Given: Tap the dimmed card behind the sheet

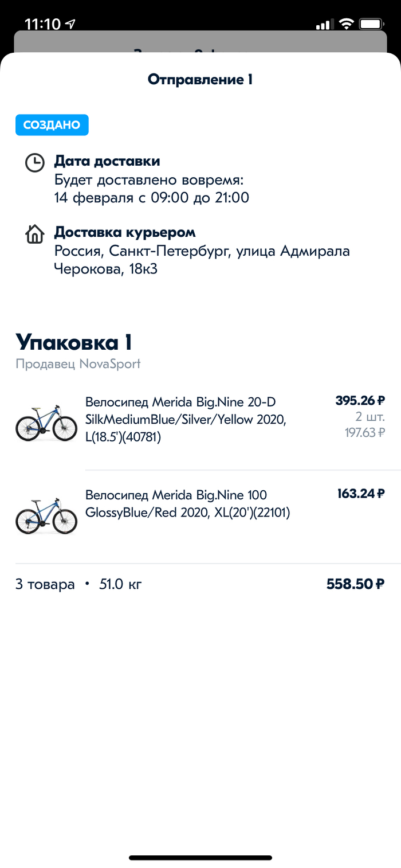Looking at the screenshot, I should [x=200, y=41].
